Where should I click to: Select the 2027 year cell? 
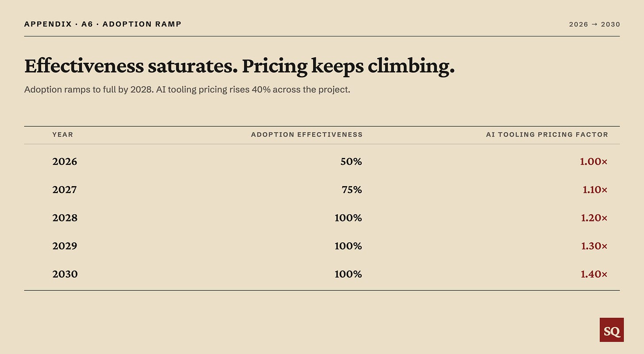tap(65, 190)
